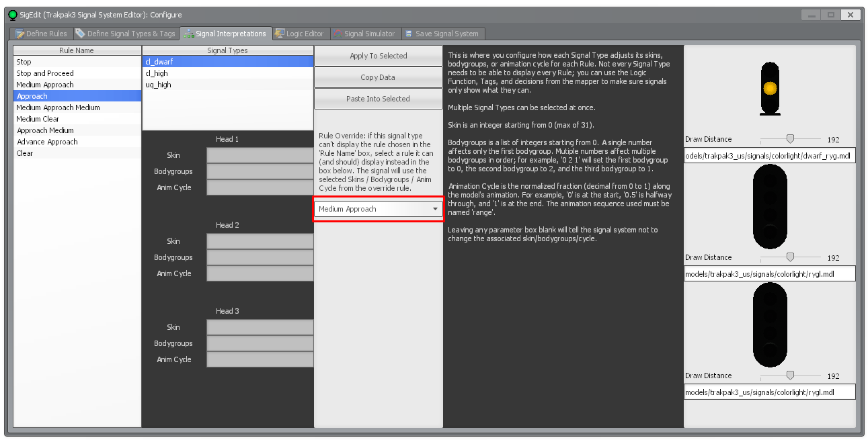Select the cl_high signal type
The height and width of the screenshot is (440, 868).
228,73
